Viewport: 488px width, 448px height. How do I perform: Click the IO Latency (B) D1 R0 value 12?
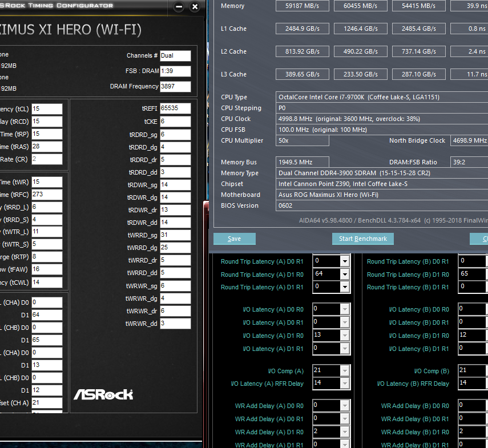tap(473, 335)
